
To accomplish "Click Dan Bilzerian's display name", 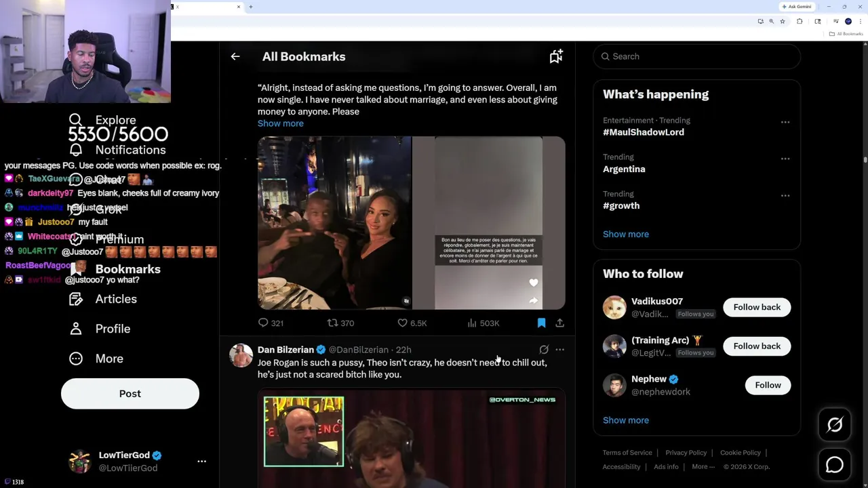I will (x=285, y=350).
